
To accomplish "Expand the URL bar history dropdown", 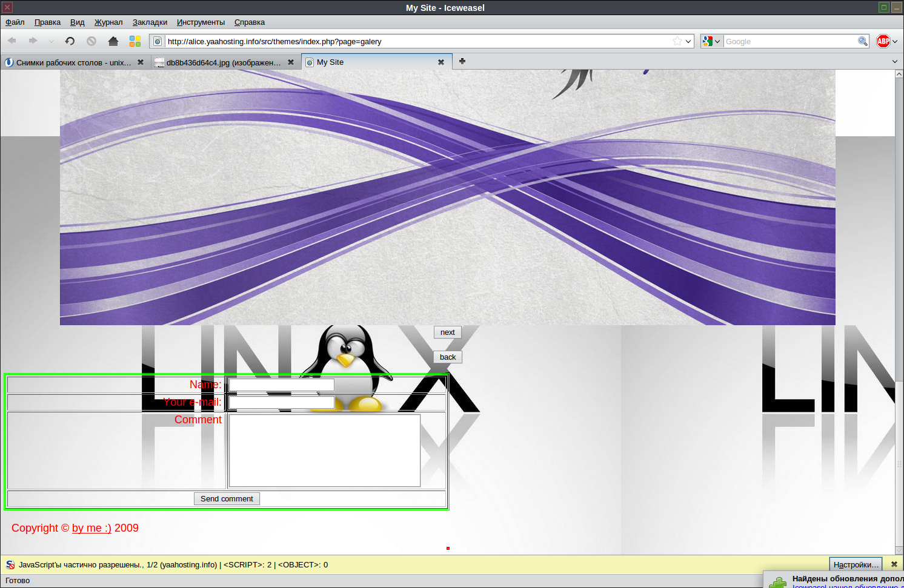I will coord(688,41).
